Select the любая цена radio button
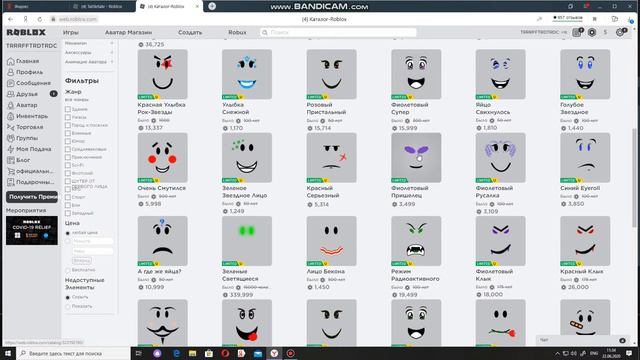This screenshot has height=360, width=640. [x=68, y=233]
